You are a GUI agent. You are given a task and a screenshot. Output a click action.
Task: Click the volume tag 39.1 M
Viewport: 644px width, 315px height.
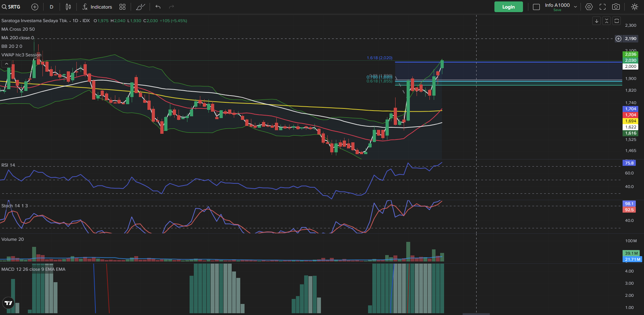click(631, 253)
